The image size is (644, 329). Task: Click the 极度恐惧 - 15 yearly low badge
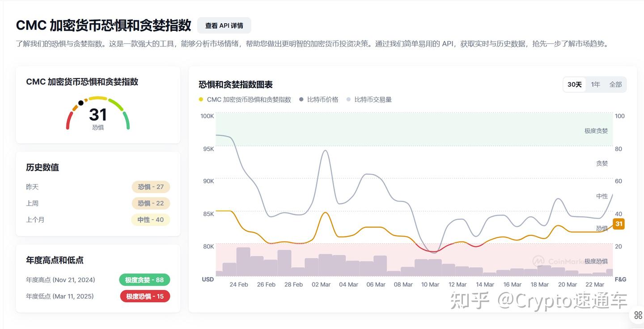[145, 296]
